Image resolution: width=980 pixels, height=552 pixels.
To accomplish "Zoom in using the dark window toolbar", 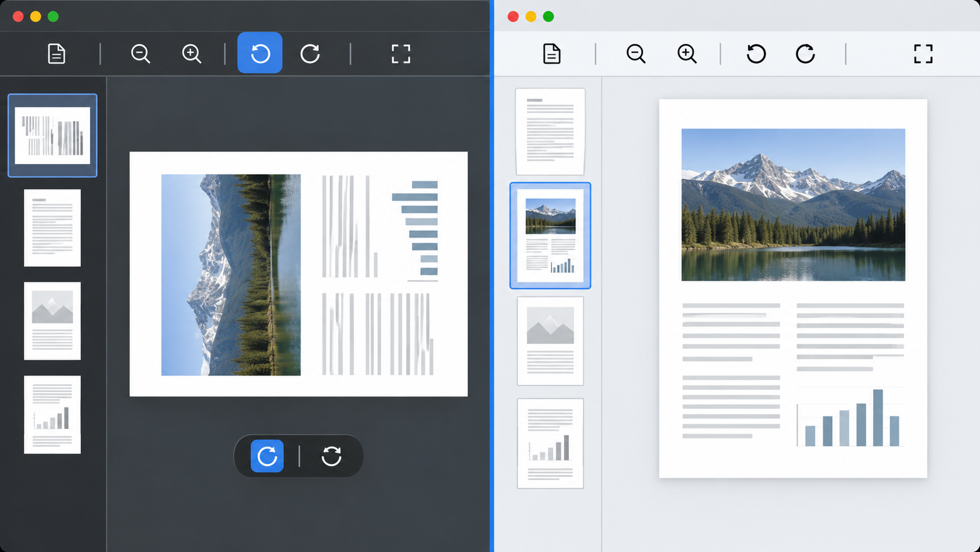I will (x=192, y=54).
